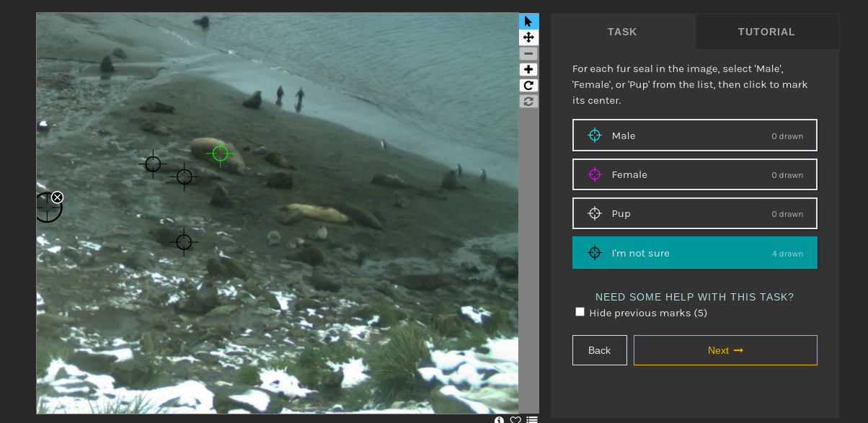The height and width of the screenshot is (423, 868).
Task: Open Need some help with this task
Action: click(x=694, y=297)
